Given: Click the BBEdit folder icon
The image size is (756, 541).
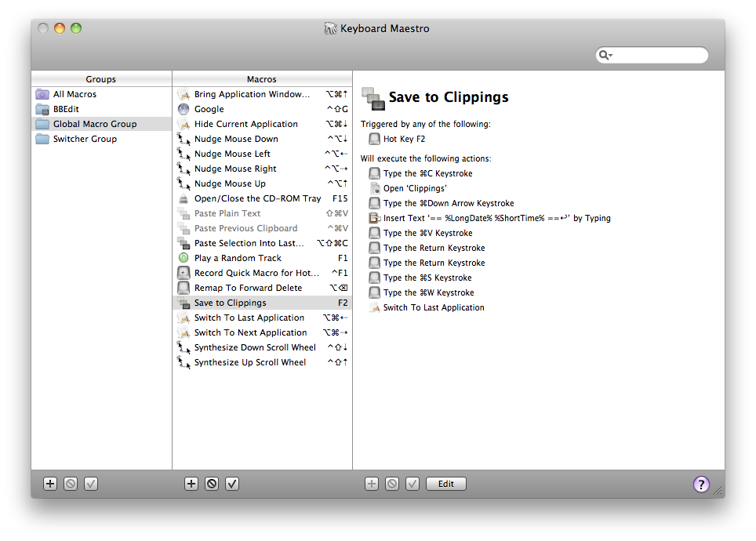Looking at the screenshot, I should [42, 109].
